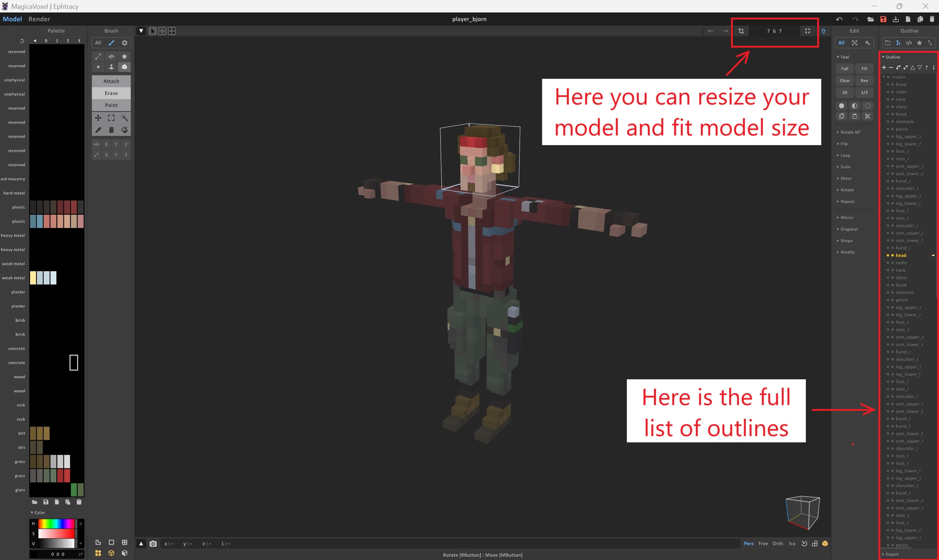Image resolution: width=939 pixels, height=560 pixels.
Task: Toggle Orth camera mode
Action: click(777, 544)
